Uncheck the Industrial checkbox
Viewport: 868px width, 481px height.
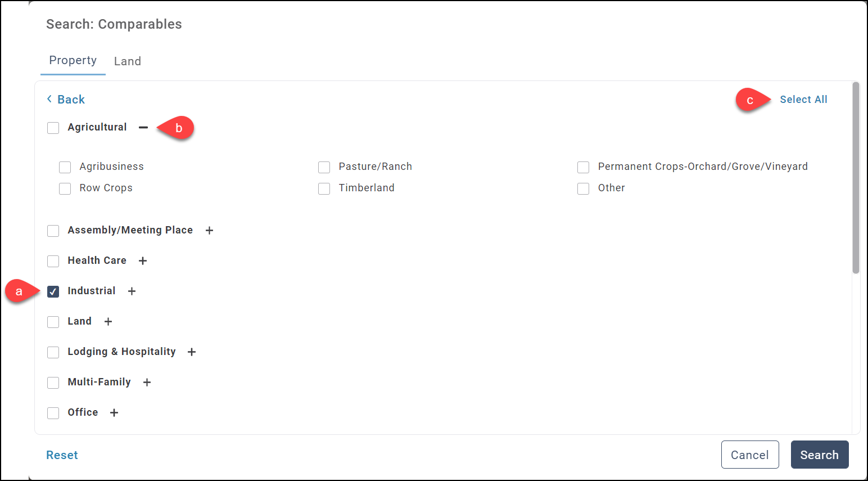click(53, 291)
